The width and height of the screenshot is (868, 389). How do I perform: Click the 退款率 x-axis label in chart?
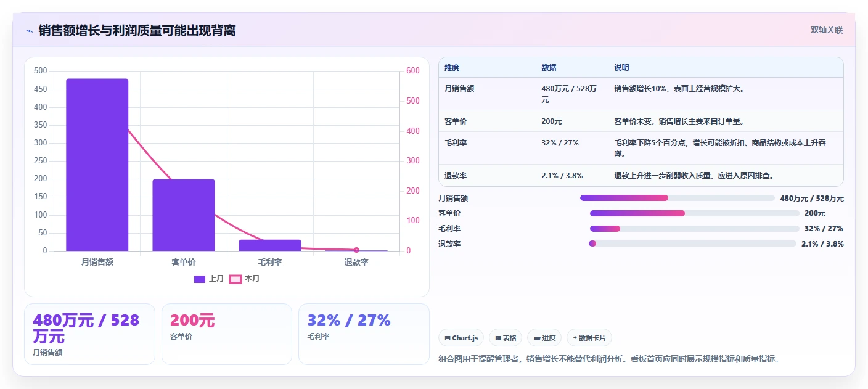pyautogui.click(x=356, y=262)
